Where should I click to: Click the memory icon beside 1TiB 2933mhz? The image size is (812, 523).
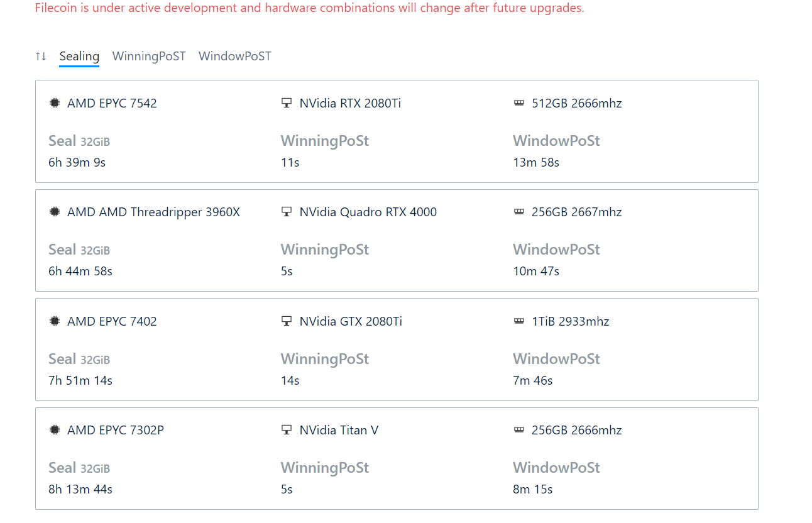pyautogui.click(x=519, y=321)
